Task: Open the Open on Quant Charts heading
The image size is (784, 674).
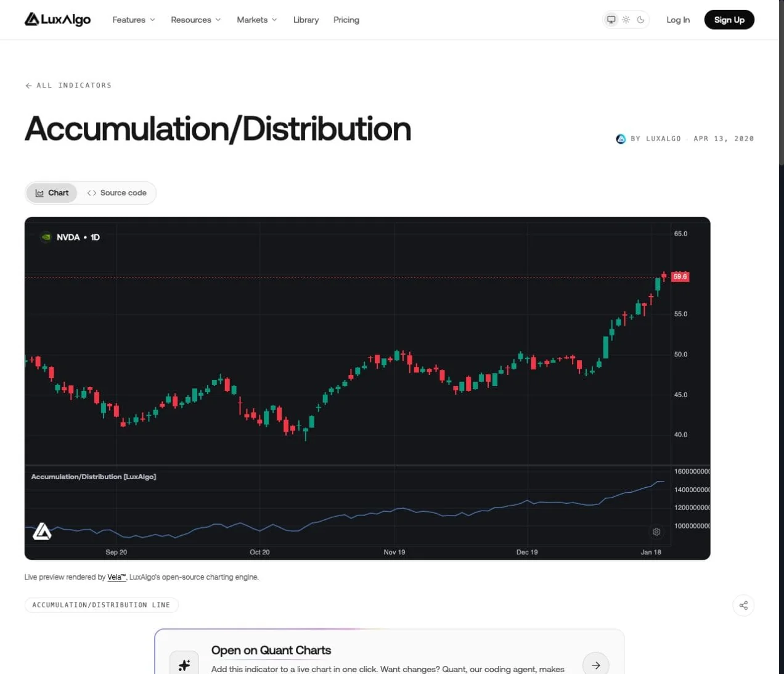Action: click(x=271, y=651)
